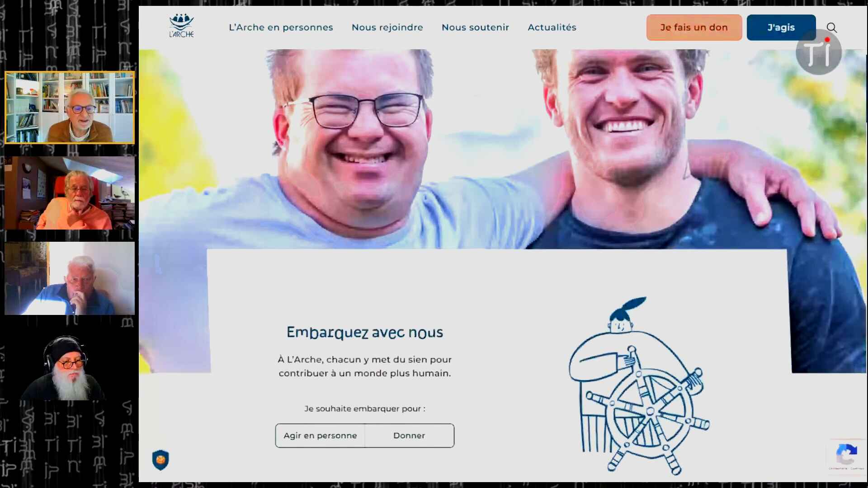Go to the Actualités menu item
868x488 pixels.
pyautogui.click(x=552, y=28)
